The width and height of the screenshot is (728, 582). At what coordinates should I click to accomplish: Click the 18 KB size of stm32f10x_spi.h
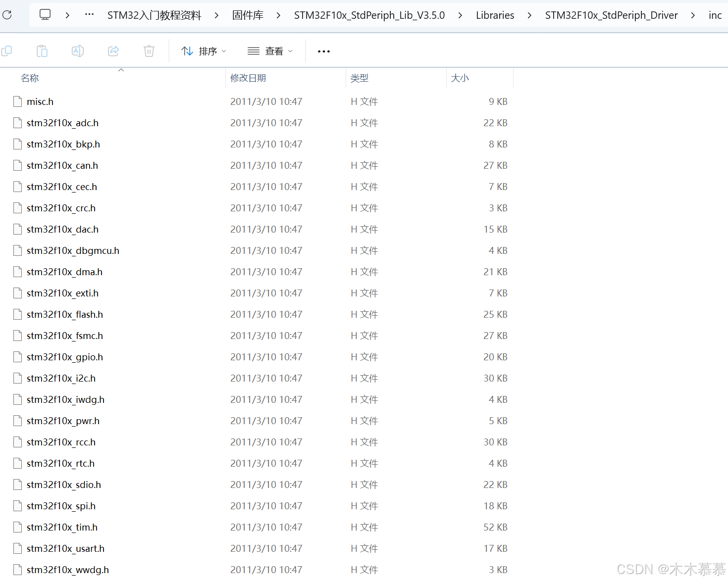coord(495,506)
